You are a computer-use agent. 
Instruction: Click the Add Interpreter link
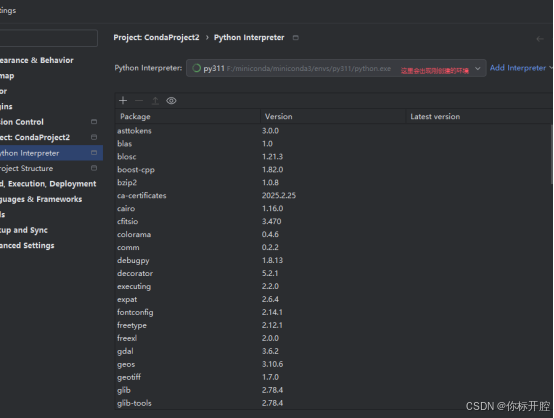518,68
